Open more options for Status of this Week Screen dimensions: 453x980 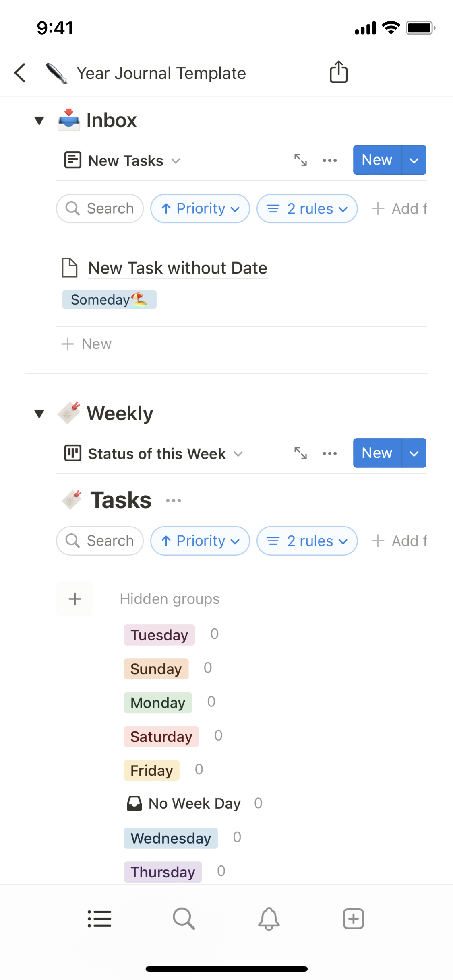[329, 453]
